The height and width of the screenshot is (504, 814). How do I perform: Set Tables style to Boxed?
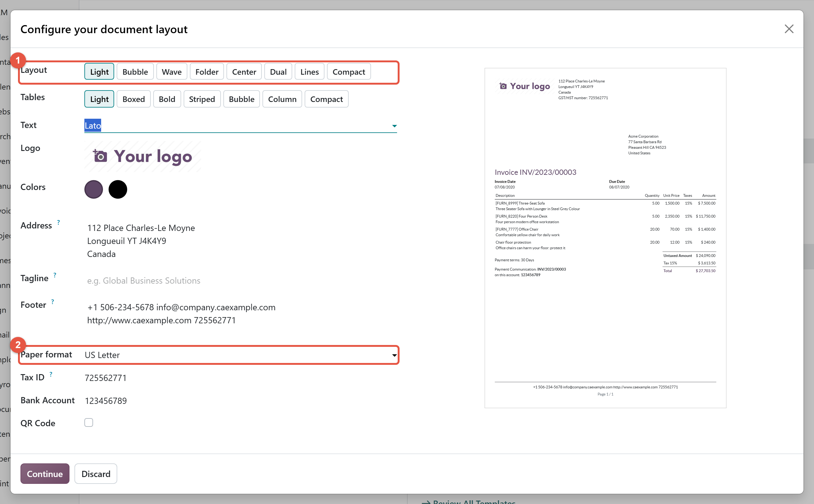pyautogui.click(x=133, y=99)
